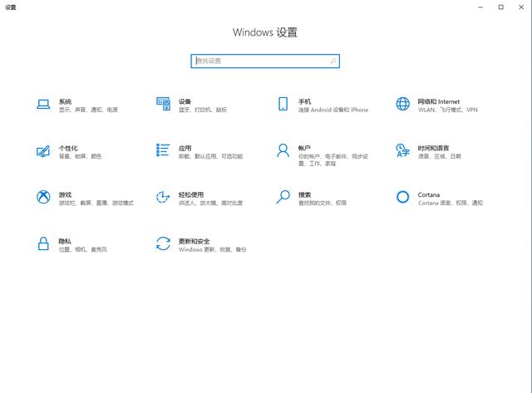Click the 蓝牙、打印机、鼠标 description
The image size is (532, 393).
tap(203, 110)
